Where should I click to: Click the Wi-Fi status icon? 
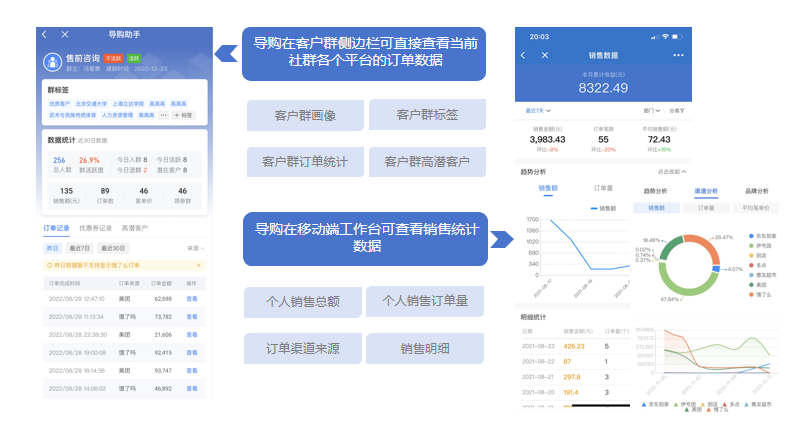665,37
